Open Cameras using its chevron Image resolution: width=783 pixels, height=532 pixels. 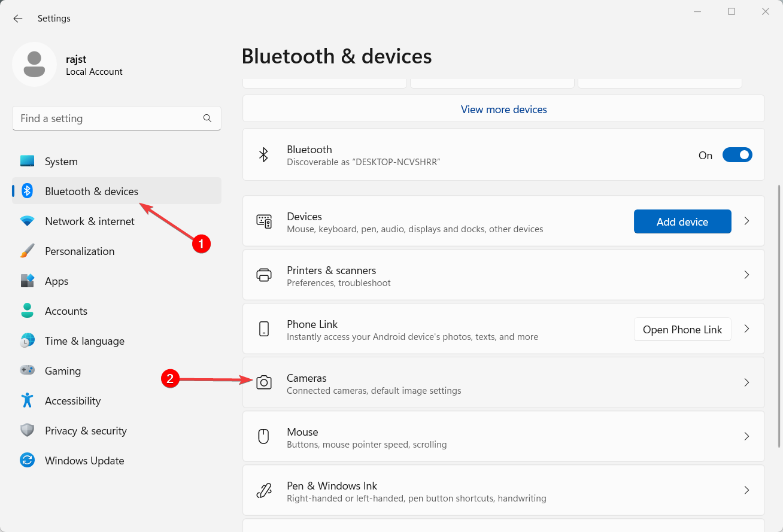746,382
